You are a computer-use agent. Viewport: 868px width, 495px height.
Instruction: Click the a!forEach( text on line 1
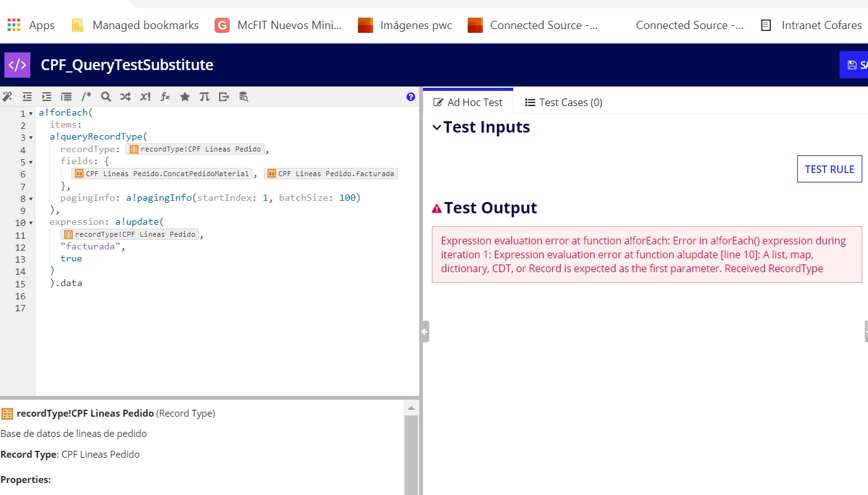point(66,113)
